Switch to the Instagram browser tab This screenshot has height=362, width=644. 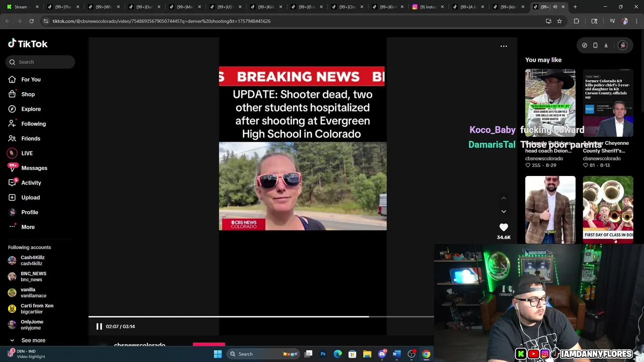coord(428,7)
